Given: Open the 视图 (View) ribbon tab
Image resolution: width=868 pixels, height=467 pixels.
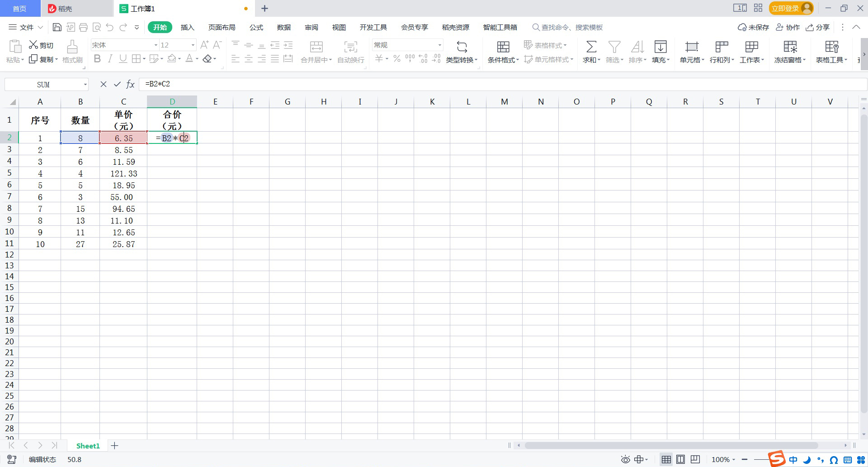Looking at the screenshot, I should (339, 27).
